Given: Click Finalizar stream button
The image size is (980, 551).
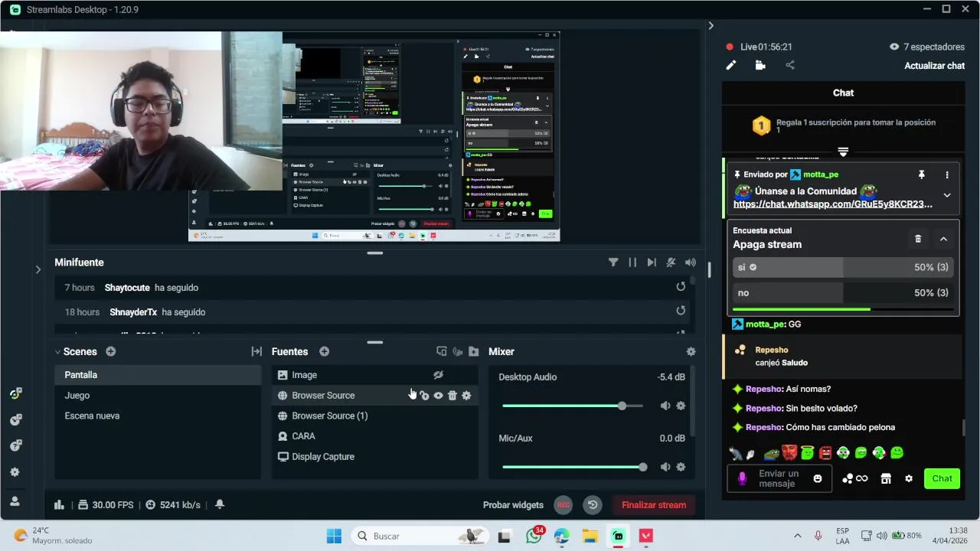Looking at the screenshot, I should click(x=654, y=505).
